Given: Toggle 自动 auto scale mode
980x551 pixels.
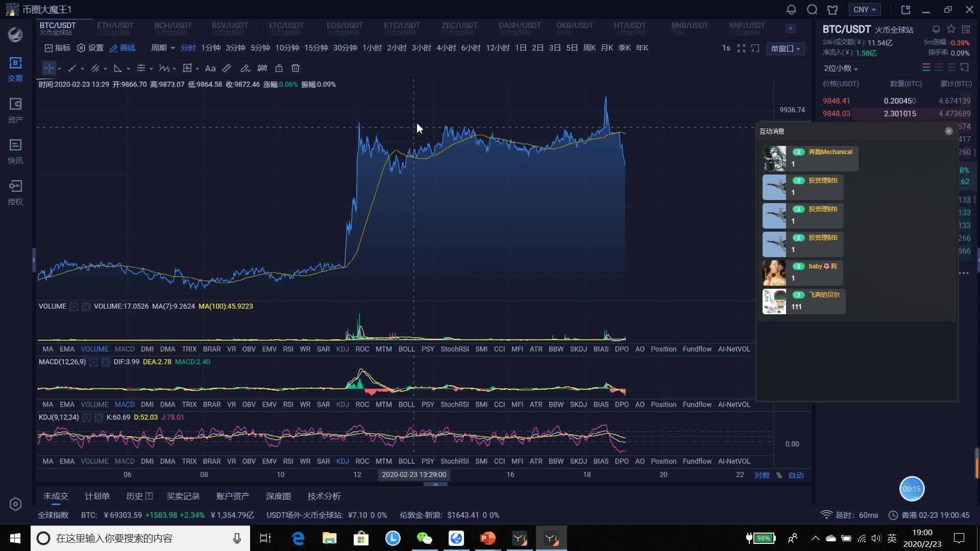Looking at the screenshot, I should (x=796, y=475).
